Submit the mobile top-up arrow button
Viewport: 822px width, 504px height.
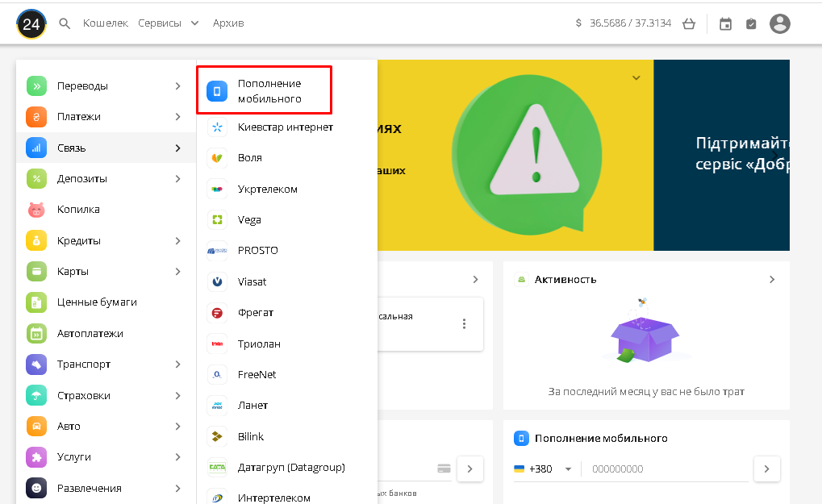tap(766, 469)
